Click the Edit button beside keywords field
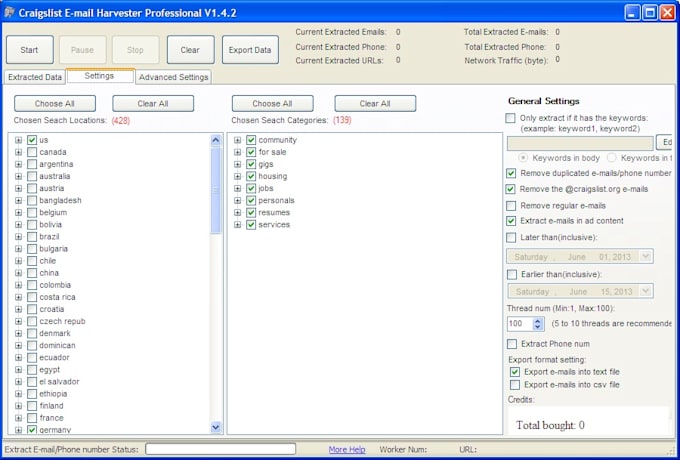 click(x=664, y=143)
